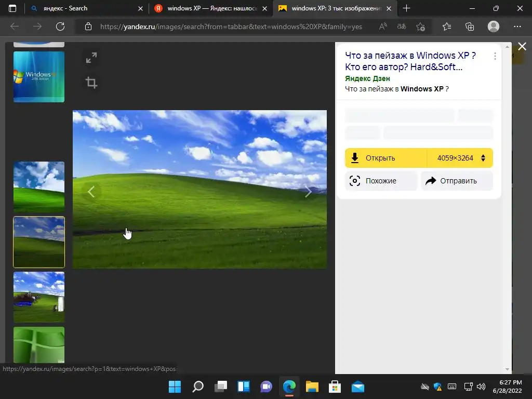Open the article title link about Windows XP landscape

[x=410, y=61]
